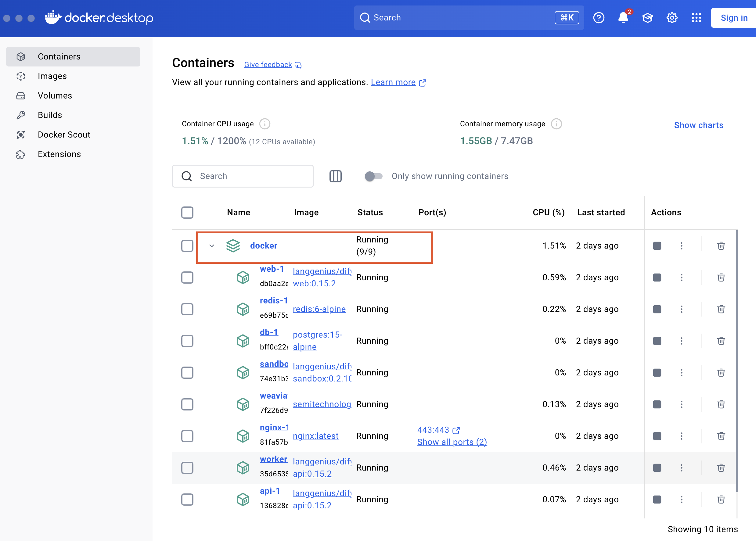The image size is (756, 541).
Task: Click the Show charts button
Action: click(x=698, y=125)
